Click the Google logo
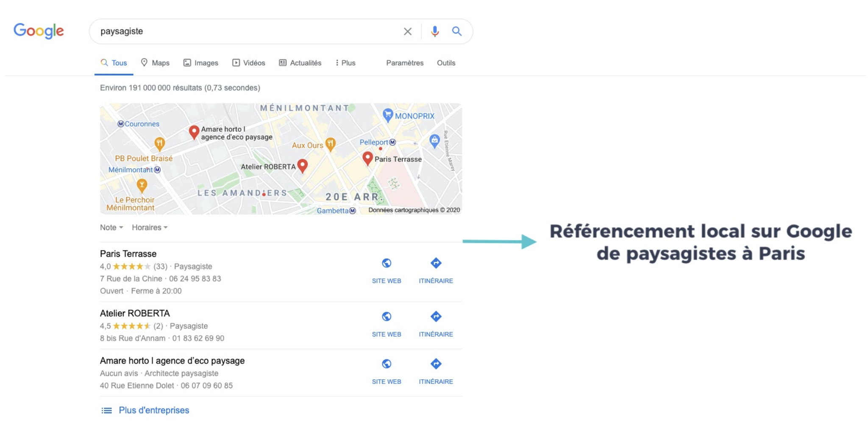868x445 pixels. pos(39,31)
